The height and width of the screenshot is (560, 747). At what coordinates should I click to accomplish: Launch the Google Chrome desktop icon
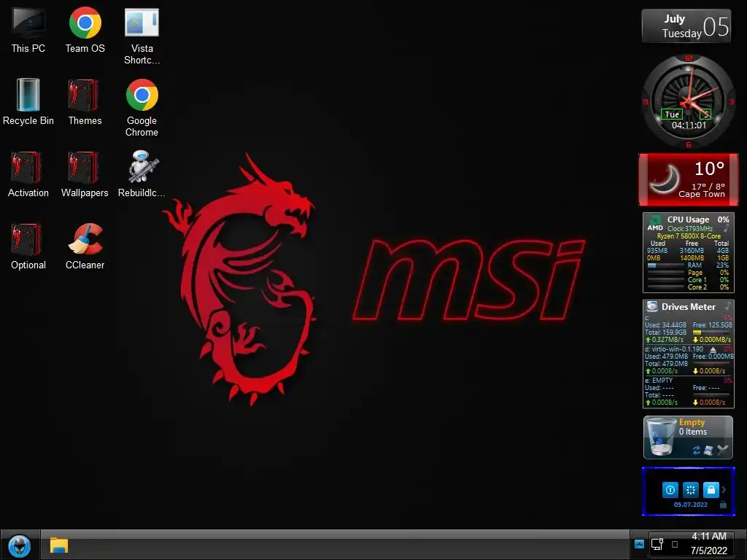click(142, 109)
